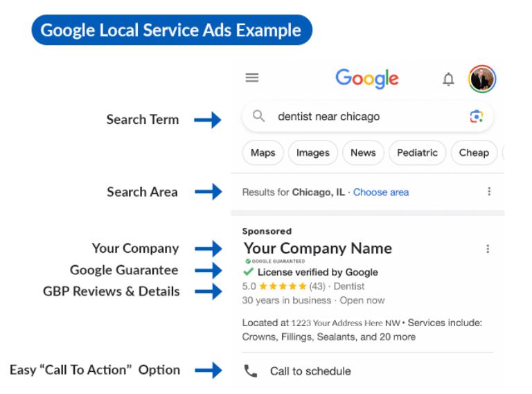
Task: Switch to the Maps filter
Action: pos(263,152)
